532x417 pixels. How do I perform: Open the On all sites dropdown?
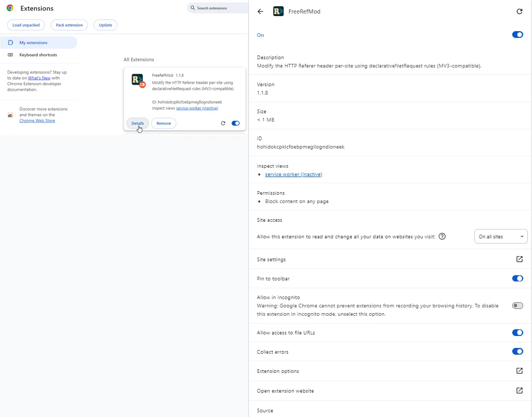click(500, 237)
